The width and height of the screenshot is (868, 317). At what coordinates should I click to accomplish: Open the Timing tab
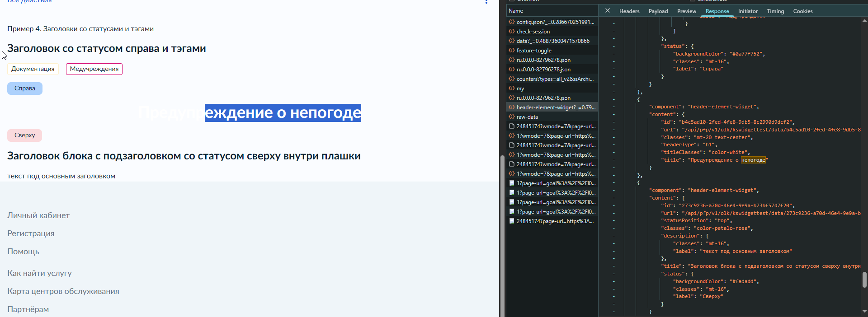pos(775,11)
